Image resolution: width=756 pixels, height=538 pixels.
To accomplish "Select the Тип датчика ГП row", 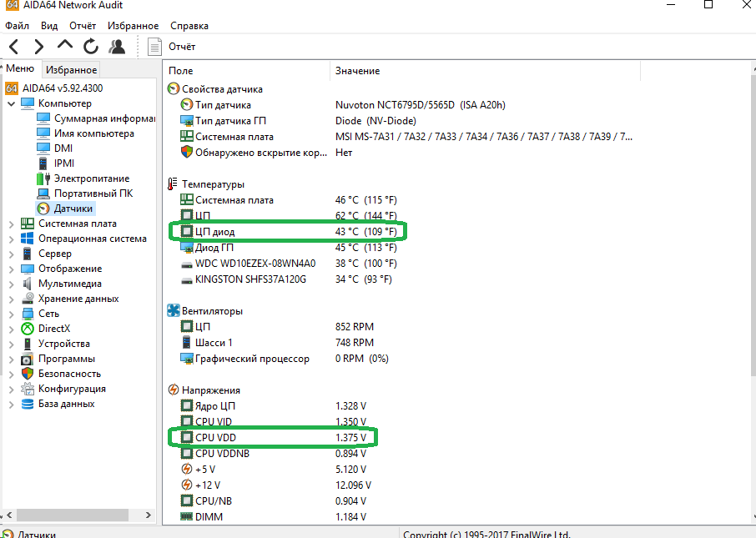I will click(298, 121).
